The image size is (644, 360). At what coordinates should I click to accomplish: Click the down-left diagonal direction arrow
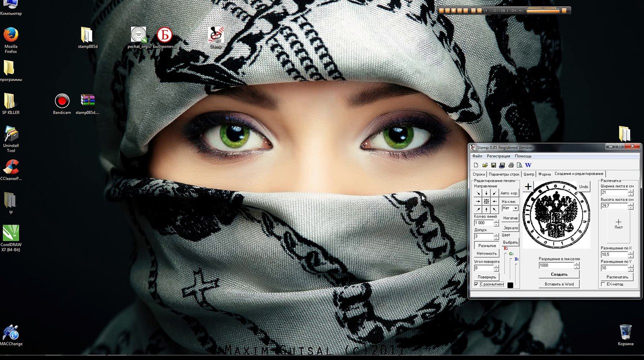(x=494, y=193)
